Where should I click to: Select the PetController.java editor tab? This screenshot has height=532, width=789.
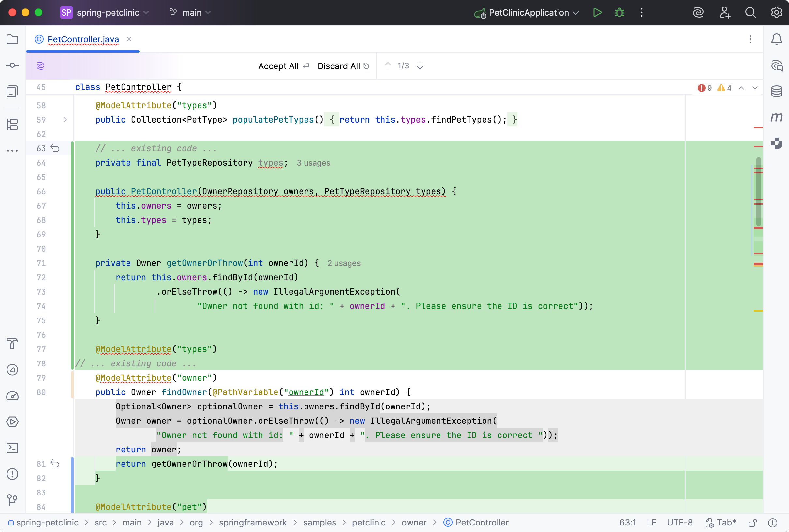82,39
